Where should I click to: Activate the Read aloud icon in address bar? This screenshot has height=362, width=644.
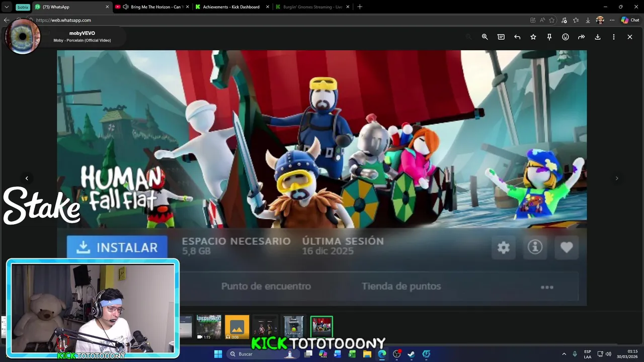[x=542, y=20]
